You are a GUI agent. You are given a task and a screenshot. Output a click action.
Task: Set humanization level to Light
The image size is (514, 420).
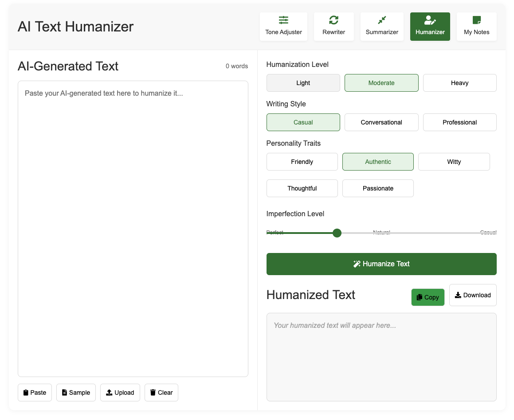pyautogui.click(x=303, y=83)
